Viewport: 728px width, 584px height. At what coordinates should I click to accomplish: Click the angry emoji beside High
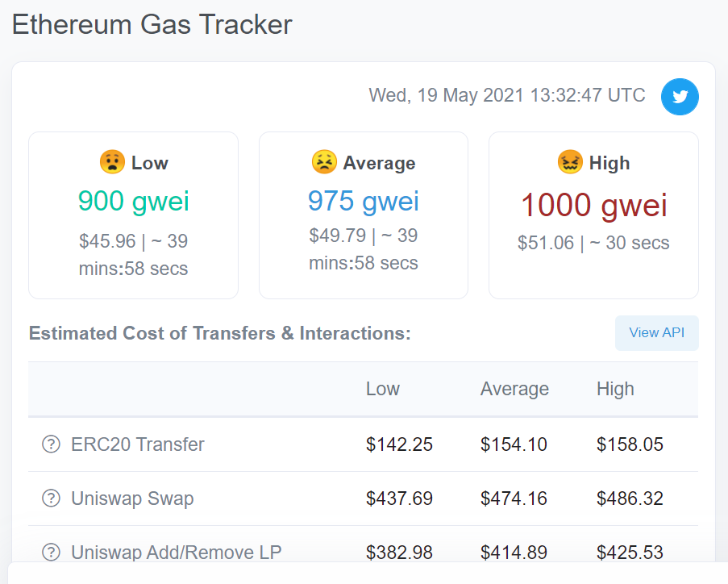click(x=570, y=162)
